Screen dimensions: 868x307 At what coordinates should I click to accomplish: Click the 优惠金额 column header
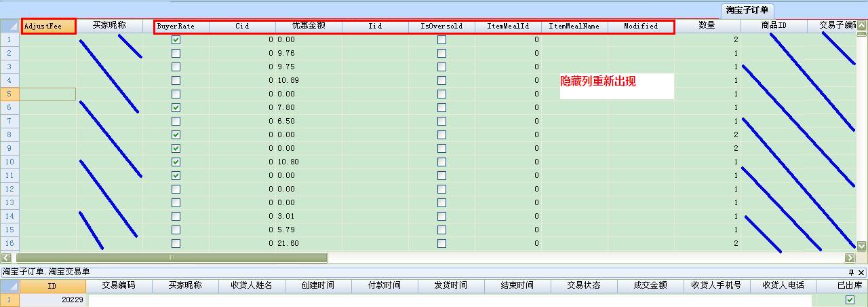(x=309, y=26)
